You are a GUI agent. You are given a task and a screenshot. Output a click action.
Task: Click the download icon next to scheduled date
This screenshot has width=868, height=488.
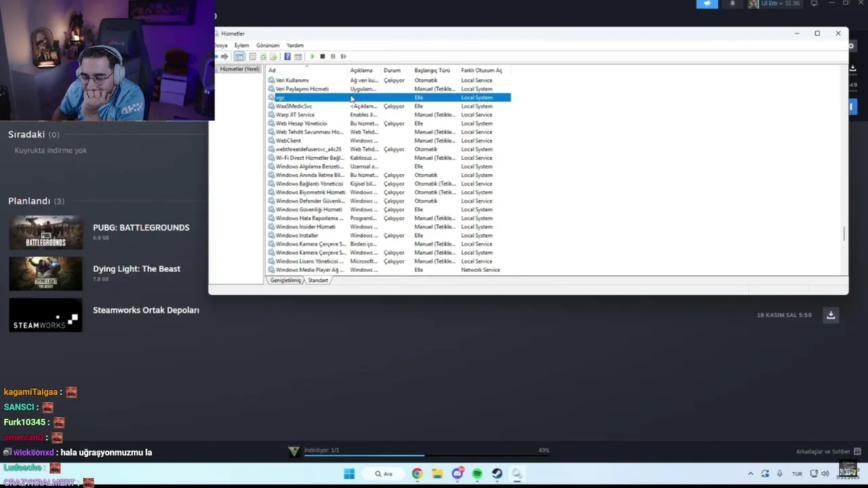[x=831, y=314]
